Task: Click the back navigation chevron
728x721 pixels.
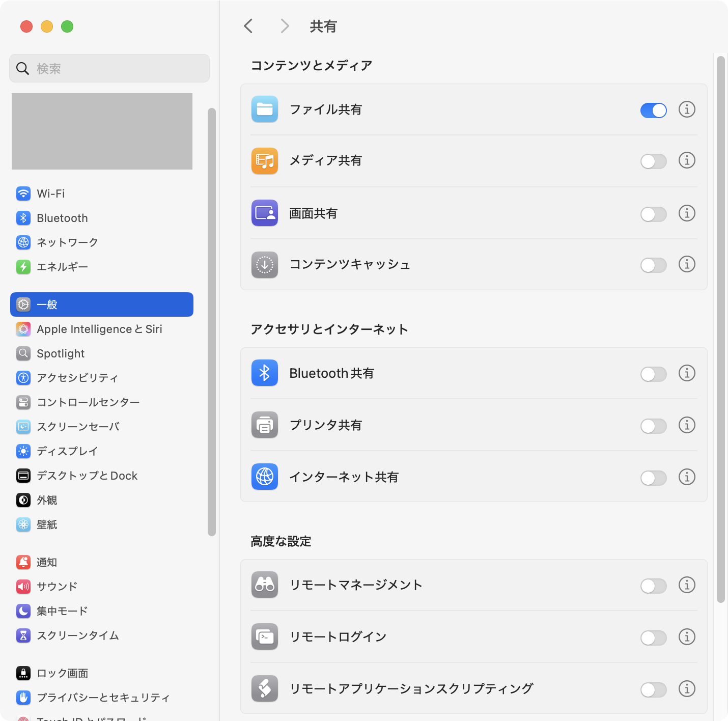Action: point(248,26)
